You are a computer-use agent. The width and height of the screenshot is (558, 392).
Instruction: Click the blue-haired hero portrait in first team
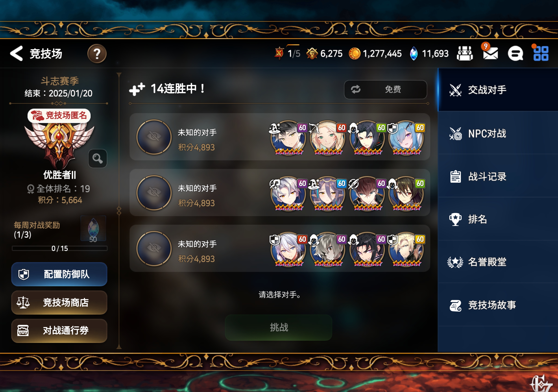(x=406, y=137)
